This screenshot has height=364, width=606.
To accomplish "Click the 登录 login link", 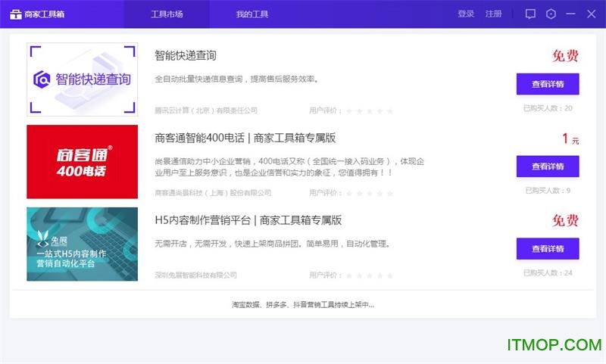I will (x=466, y=14).
